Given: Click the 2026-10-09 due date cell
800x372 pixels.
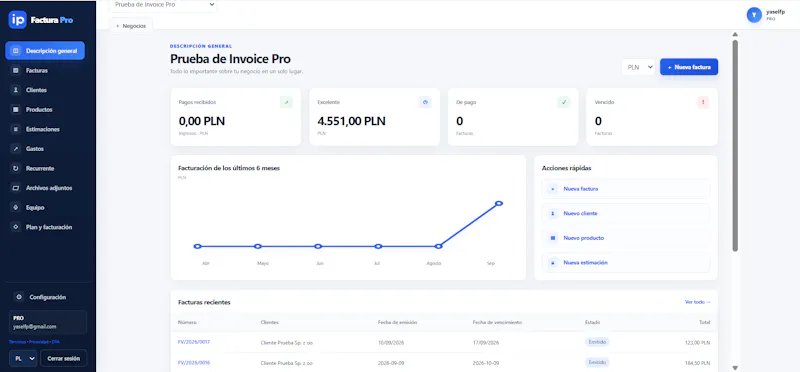Looking at the screenshot, I should [486, 363].
